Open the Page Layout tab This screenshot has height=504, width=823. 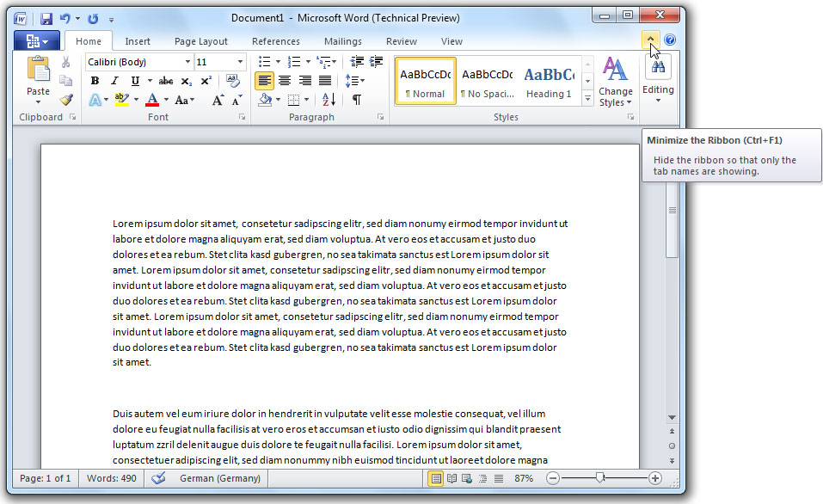click(201, 41)
